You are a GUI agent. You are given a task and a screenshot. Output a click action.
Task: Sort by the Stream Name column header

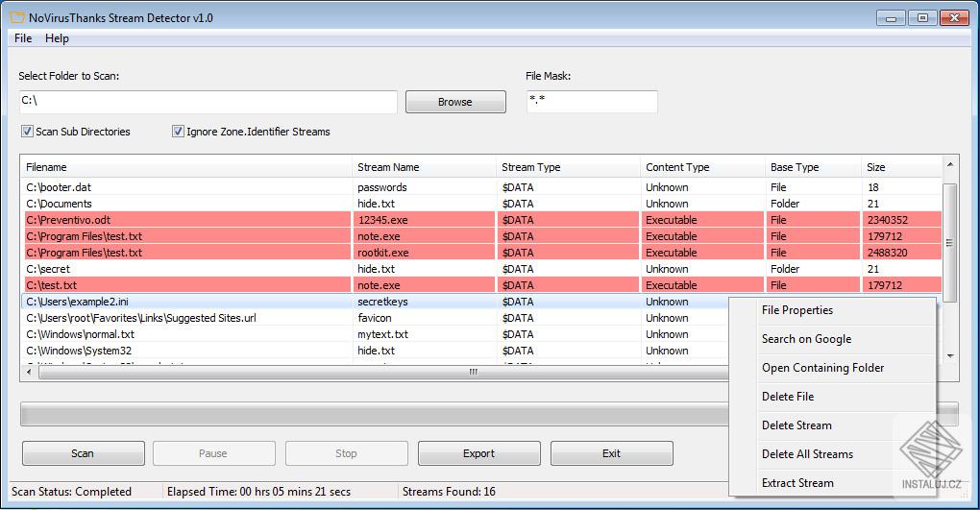tap(424, 167)
